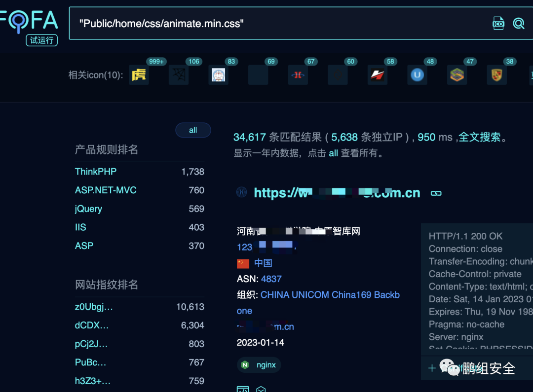Select the related icon with 60 badge
The height and width of the screenshot is (392, 533).
(338, 75)
